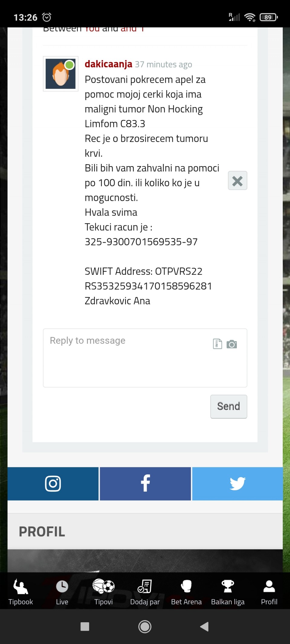Screen dimensions: 290x644
Task: Open the Balkan liga tab
Action: pos(228,592)
